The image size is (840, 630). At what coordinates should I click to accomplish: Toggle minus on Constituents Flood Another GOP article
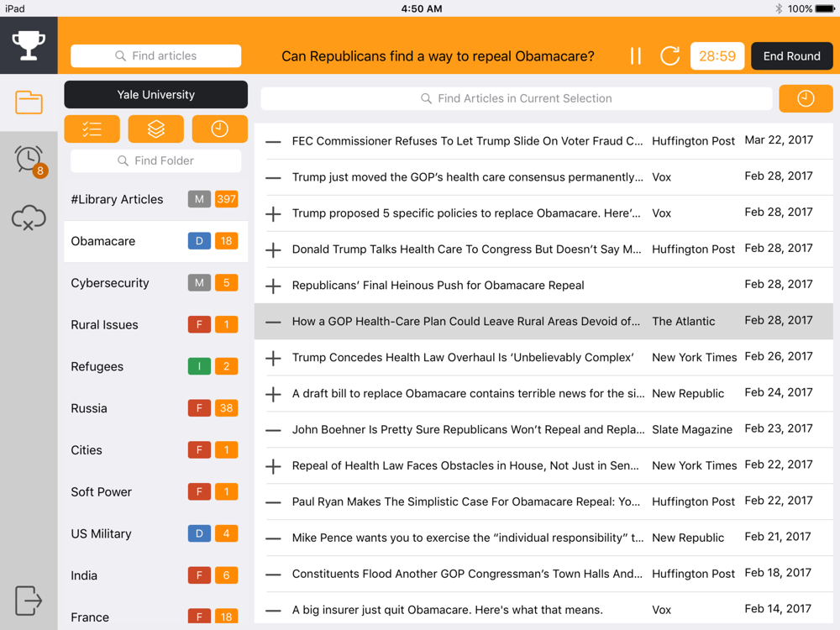pyautogui.click(x=273, y=575)
